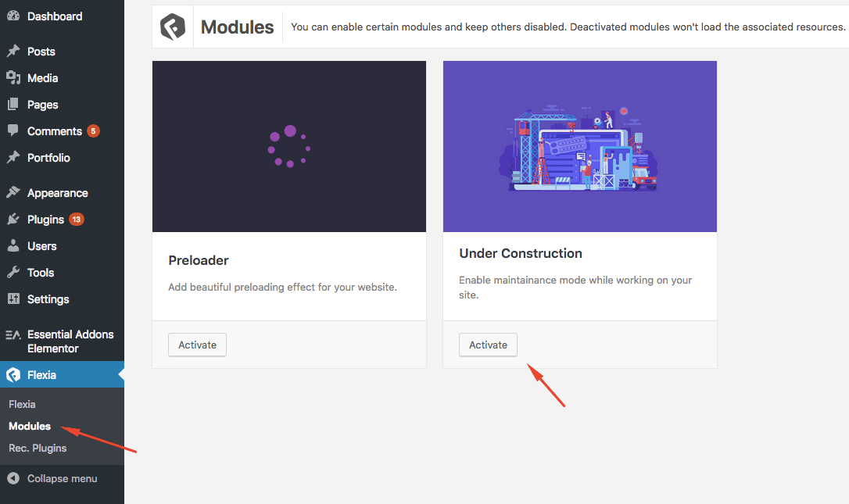Click the Appearance paintbrush icon
849x504 pixels.
pyautogui.click(x=13, y=192)
